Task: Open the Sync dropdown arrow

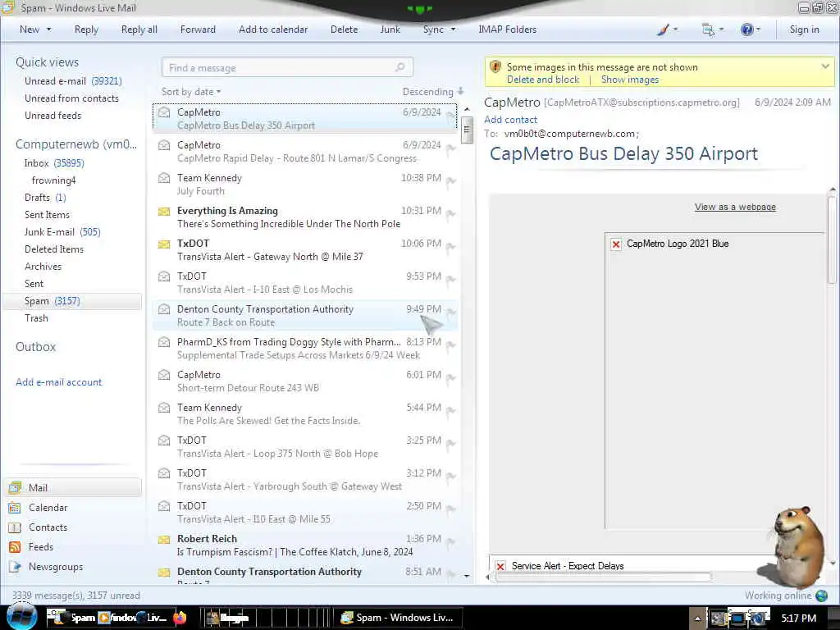Action: (453, 30)
